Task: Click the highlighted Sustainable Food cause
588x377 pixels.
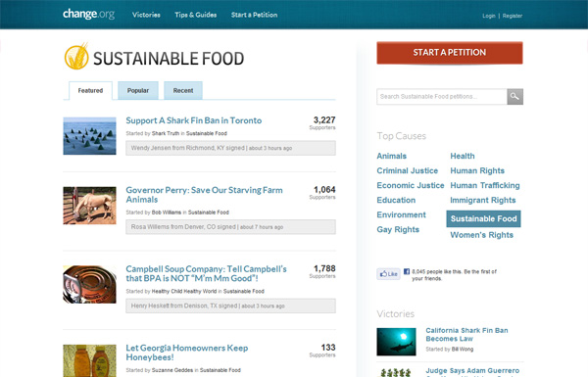Action: 483,218
